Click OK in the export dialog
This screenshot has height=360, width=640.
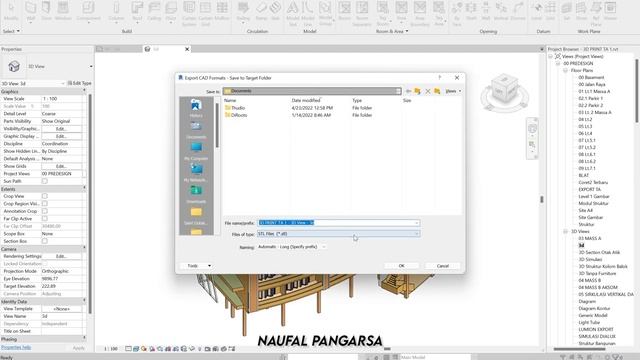[401, 266]
